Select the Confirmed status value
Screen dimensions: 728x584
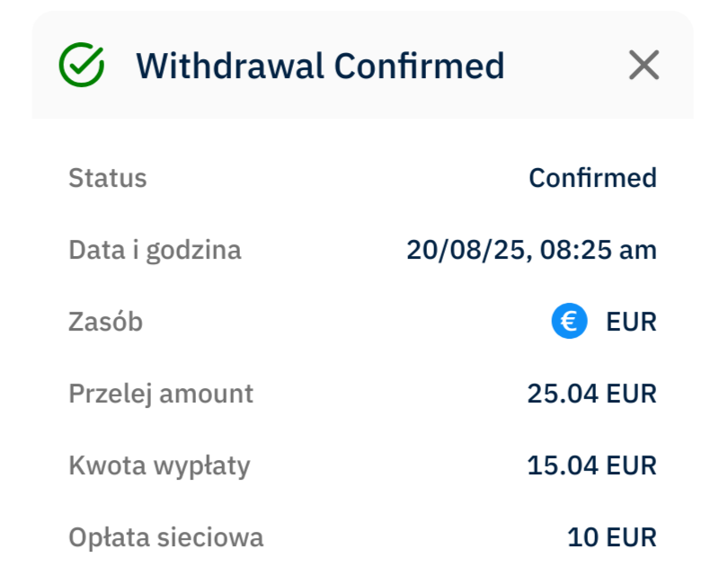click(x=593, y=178)
